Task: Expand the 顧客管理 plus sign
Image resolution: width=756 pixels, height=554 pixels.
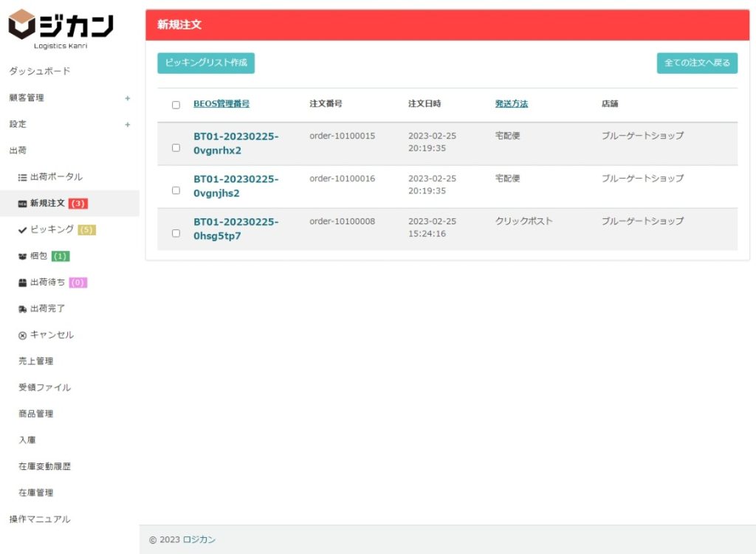Action: 127,98
